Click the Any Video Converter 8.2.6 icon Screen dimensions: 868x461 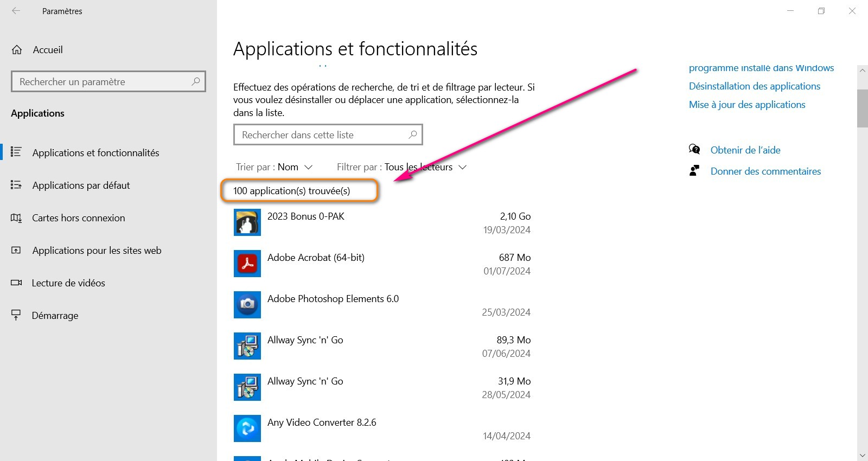247,428
